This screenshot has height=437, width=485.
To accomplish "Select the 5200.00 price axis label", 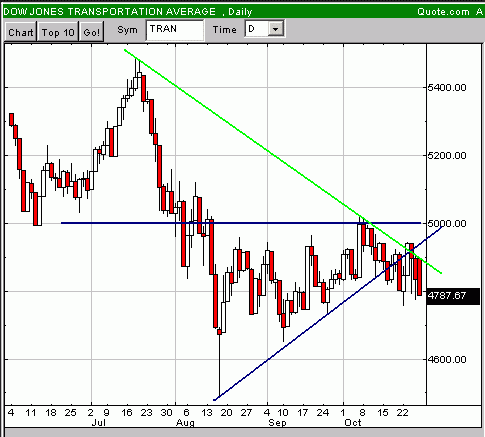I will coord(447,155).
